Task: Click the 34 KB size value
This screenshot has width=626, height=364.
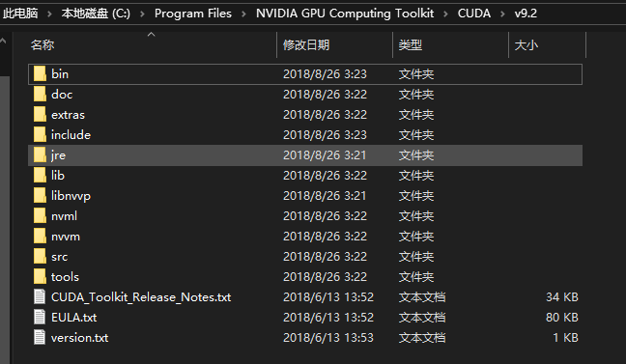Action: 562,297
